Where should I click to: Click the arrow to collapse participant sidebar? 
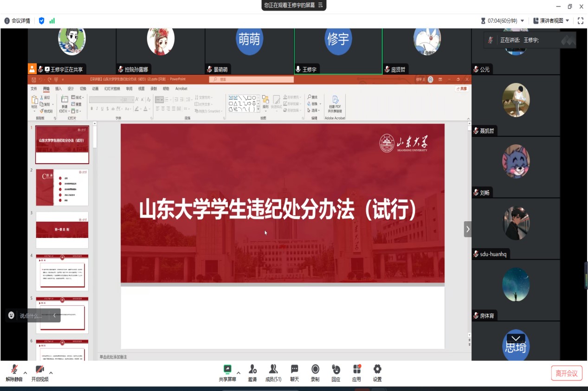[x=468, y=229]
